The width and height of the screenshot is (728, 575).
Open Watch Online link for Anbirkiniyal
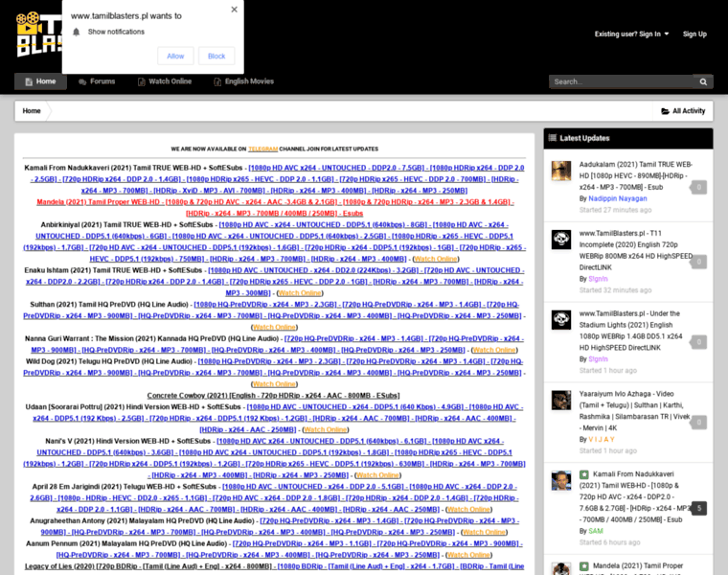click(x=436, y=259)
